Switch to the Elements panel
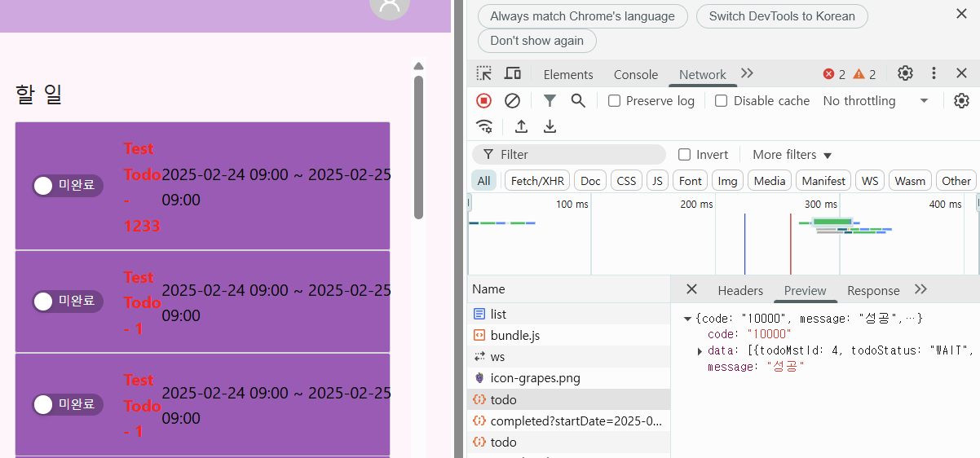The width and height of the screenshot is (980, 458). [568, 74]
